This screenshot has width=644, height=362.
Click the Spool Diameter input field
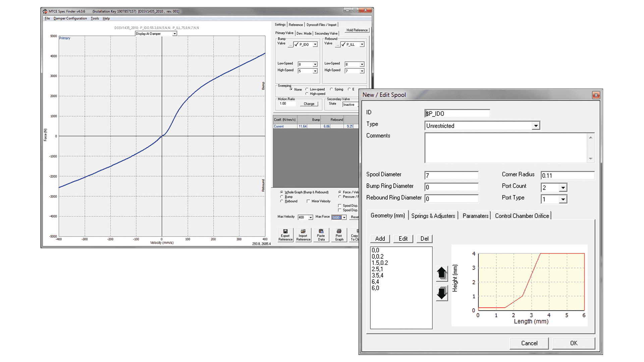451,175
